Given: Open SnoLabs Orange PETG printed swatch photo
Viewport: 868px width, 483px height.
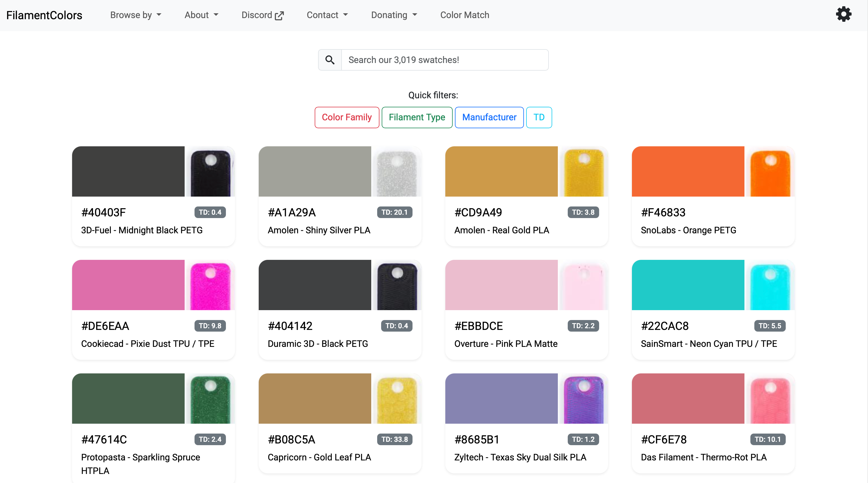Looking at the screenshot, I should [x=770, y=171].
